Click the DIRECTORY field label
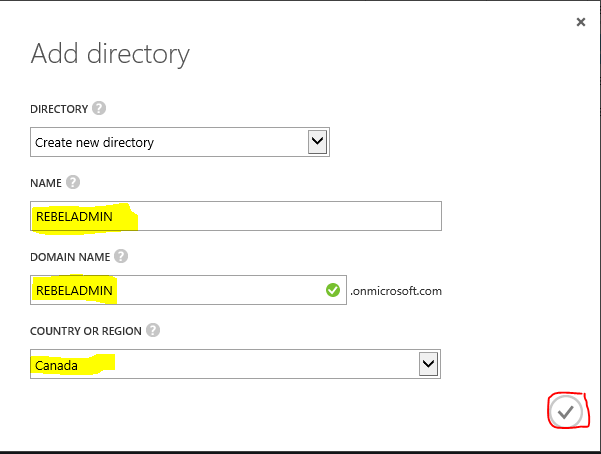This screenshot has height=454, width=601. [59, 109]
